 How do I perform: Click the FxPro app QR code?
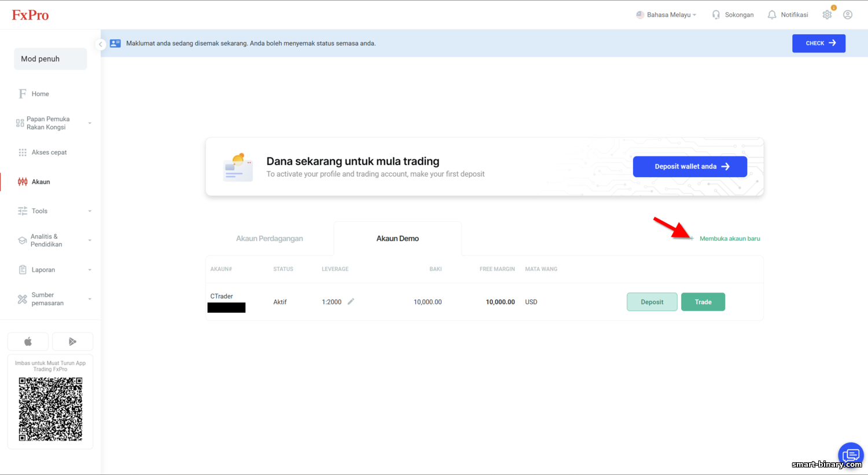tap(50, 409)
